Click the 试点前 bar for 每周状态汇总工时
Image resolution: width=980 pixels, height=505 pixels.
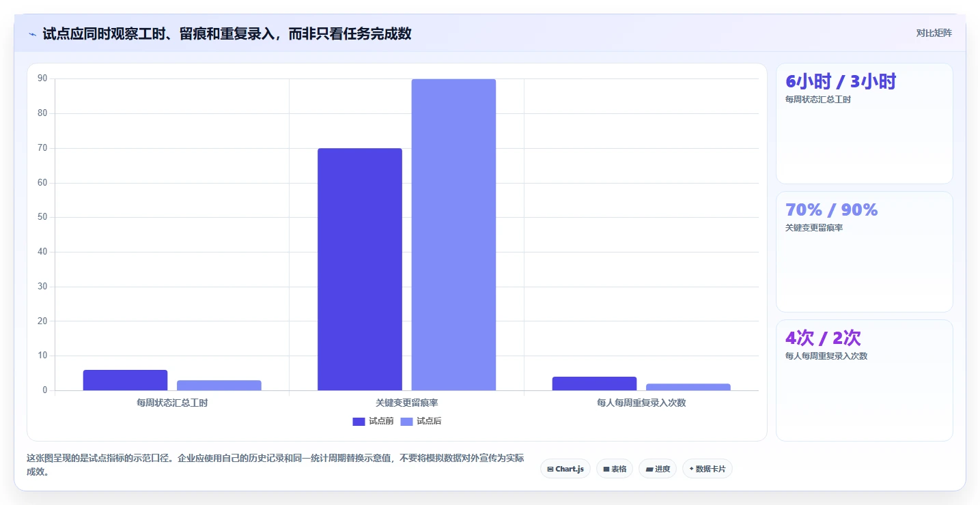(x=125, y=380)
